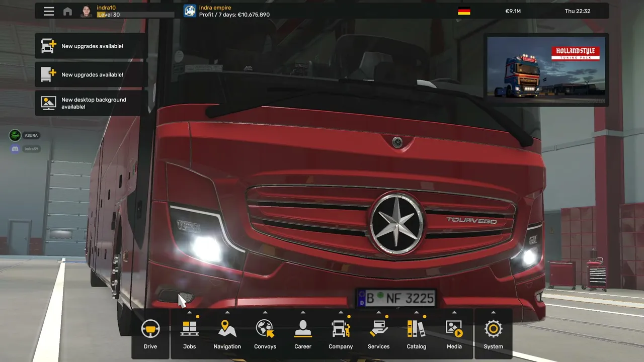Click the Company label
This screenshot has width=644, height=362.
tap(341, 346)
